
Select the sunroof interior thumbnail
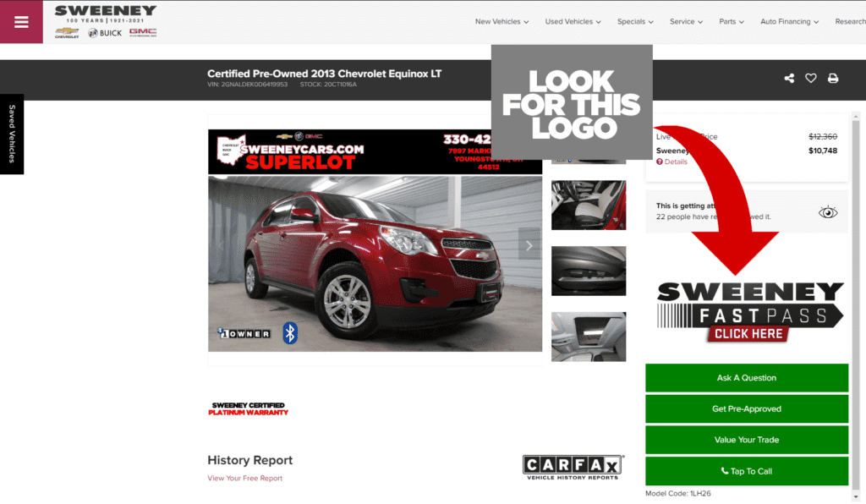[589, 337]
